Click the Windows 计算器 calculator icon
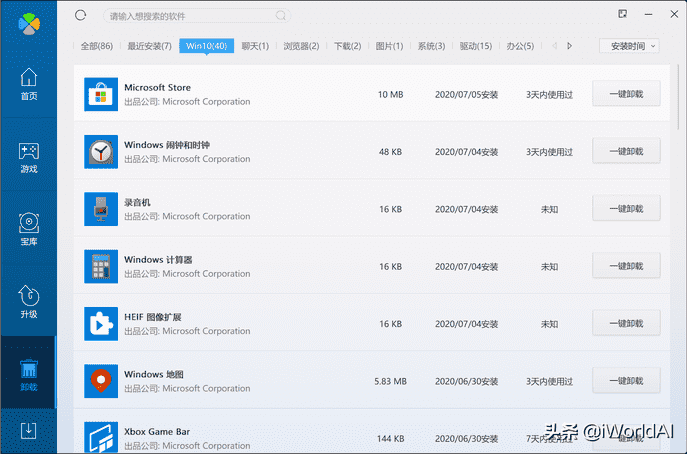Image resolution: width=687 pixels, height=454 pixels. pyautogui.click(x=101, y=266)
